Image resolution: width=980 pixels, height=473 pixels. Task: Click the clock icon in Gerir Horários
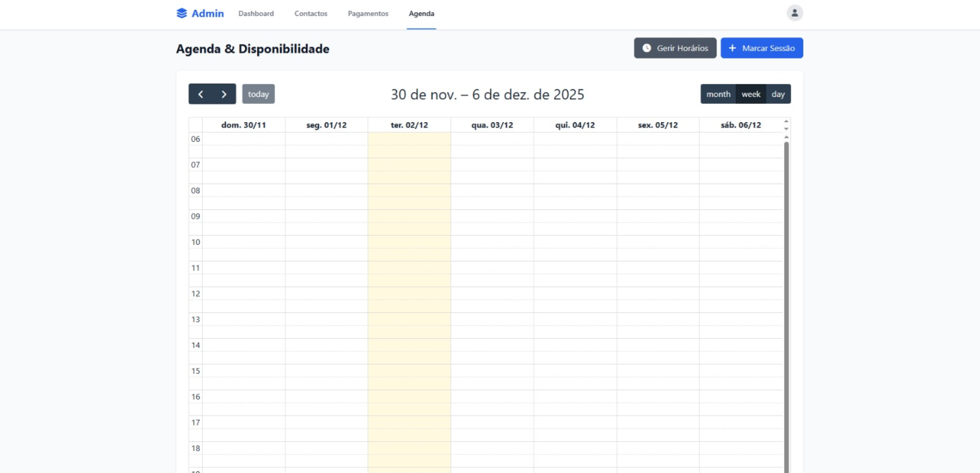point(646,48)
